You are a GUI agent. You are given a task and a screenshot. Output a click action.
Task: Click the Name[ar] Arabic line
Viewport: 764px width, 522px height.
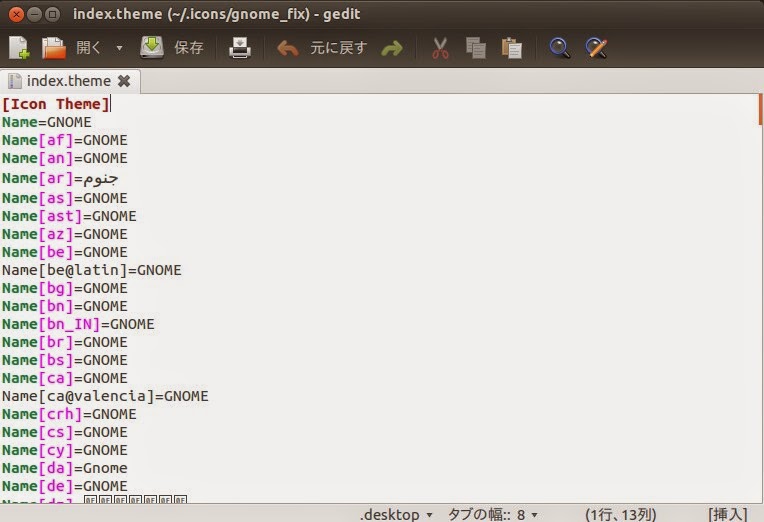(x=60, y=178)
